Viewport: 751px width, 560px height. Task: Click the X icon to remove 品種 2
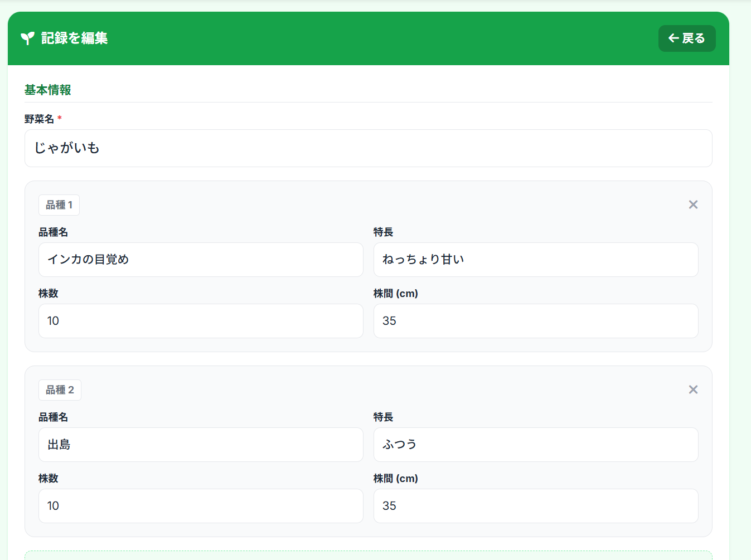click(693, 389)
